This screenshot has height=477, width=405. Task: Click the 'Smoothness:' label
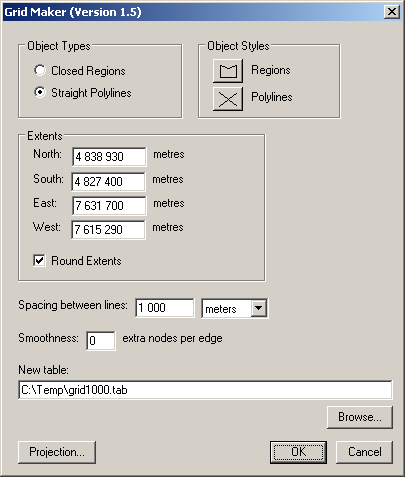click(x=48, y=338)
